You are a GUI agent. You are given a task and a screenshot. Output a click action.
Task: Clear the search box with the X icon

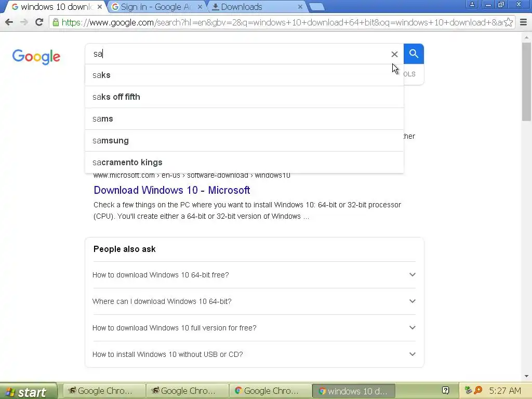point(394,54)
